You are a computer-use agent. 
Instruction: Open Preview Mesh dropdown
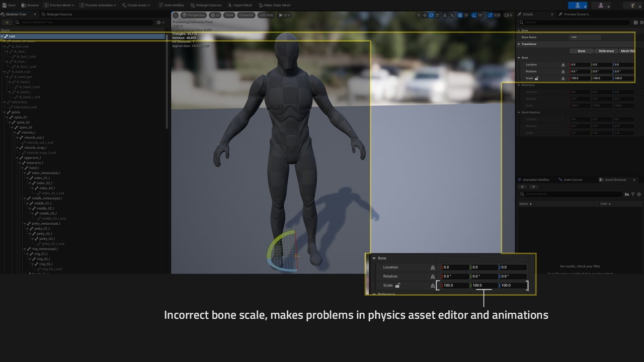[x=59, y=5]
